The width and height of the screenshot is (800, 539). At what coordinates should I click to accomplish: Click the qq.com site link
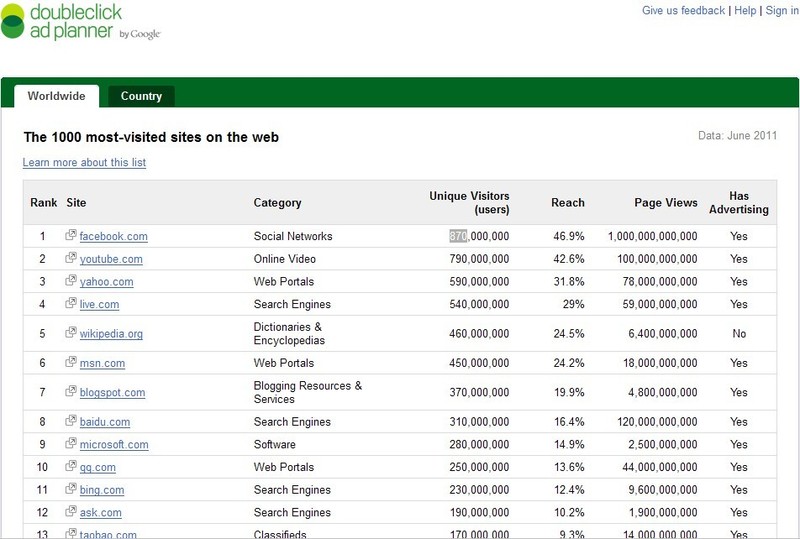point(97,468)
